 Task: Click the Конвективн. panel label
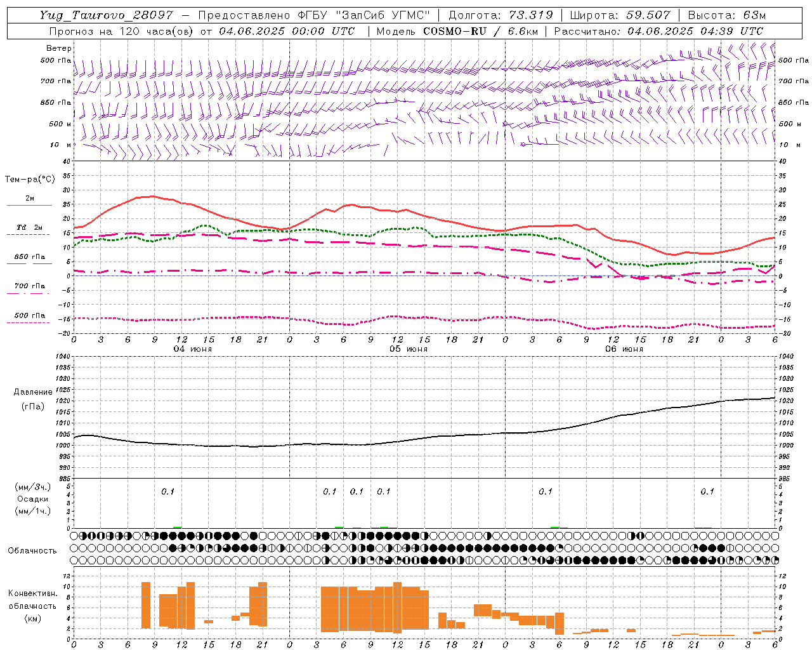click(32, 594)
